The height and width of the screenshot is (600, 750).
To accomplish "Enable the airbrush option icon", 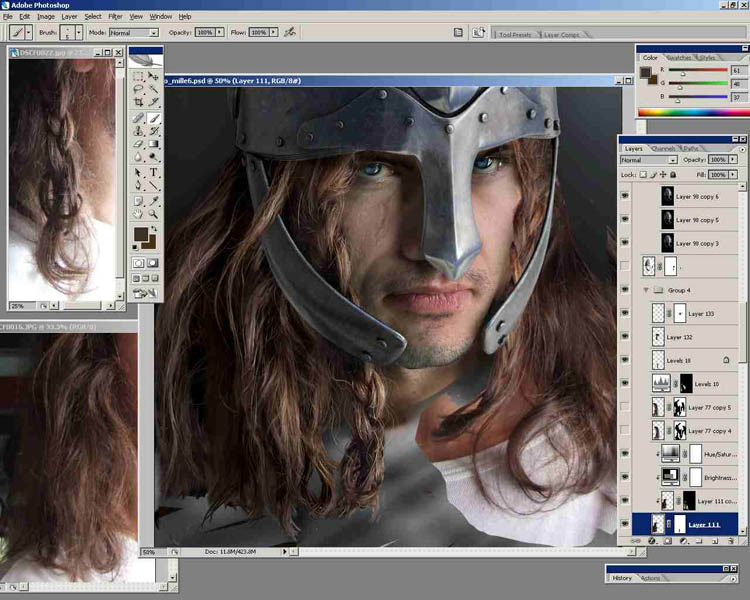I will (x=290, y=32).
